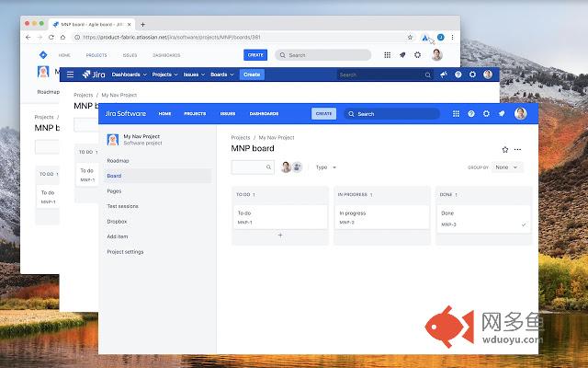This screenshot has height=368, width=588.
Task: Open help icon in front Jira Software header
Action: (x=471, y=114)
